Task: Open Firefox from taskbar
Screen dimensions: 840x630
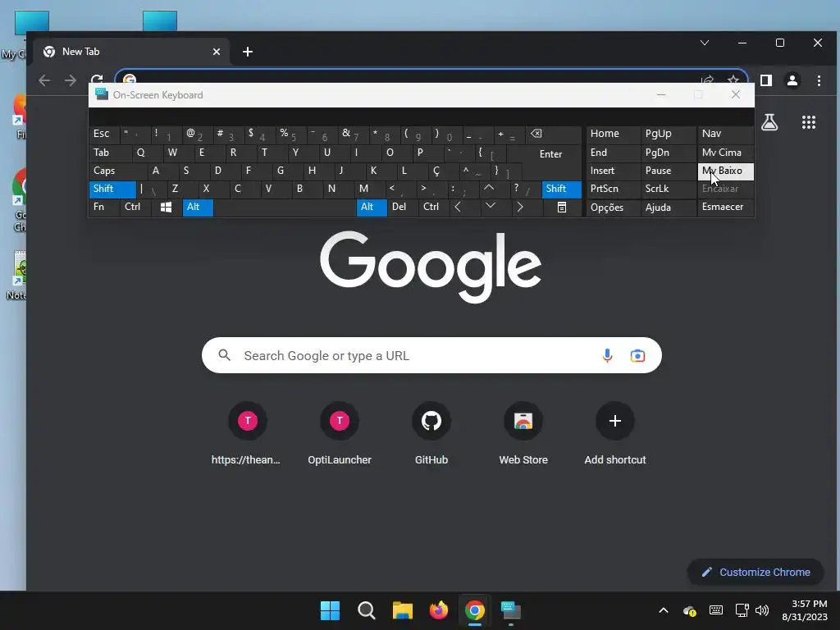Action: point(439,610)
